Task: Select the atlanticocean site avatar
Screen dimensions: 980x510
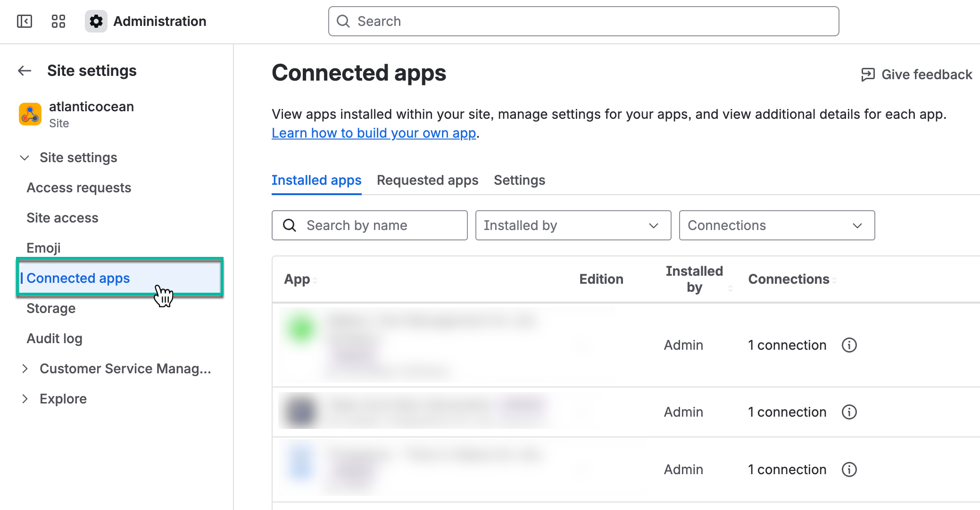Action: click(30, 114)
